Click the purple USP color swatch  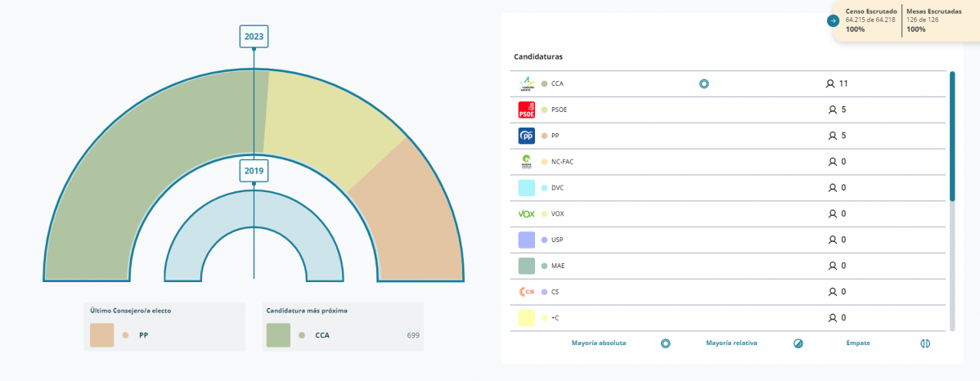pyautogui.click(x=526, y=240)
